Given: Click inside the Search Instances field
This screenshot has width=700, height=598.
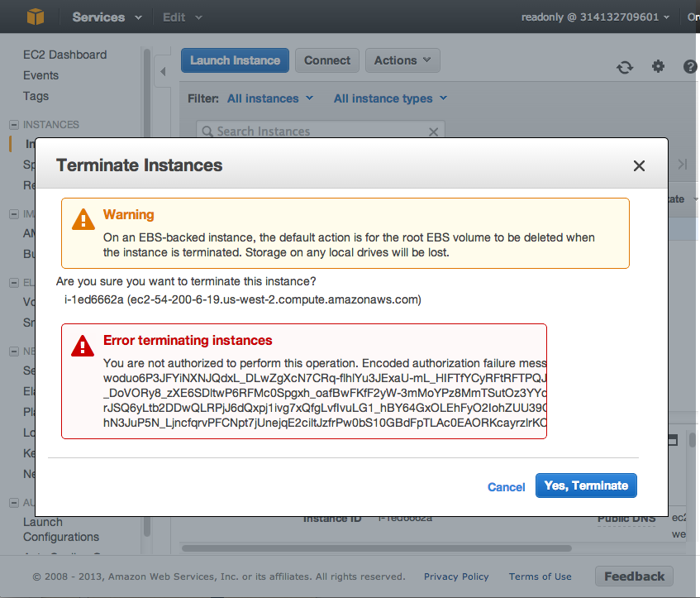Looking at the screenshot, I should point(314,132).
